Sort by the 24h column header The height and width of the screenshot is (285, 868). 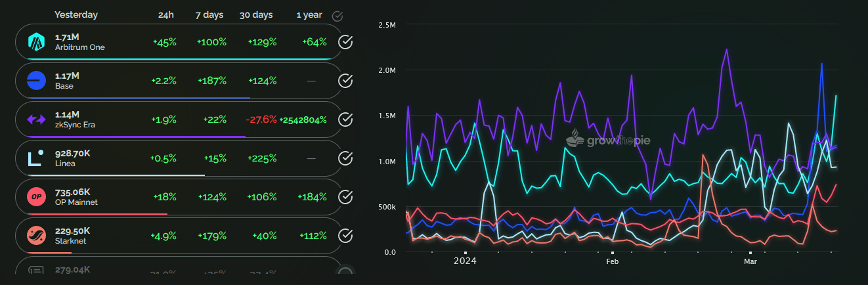click(x=166, y=14)
